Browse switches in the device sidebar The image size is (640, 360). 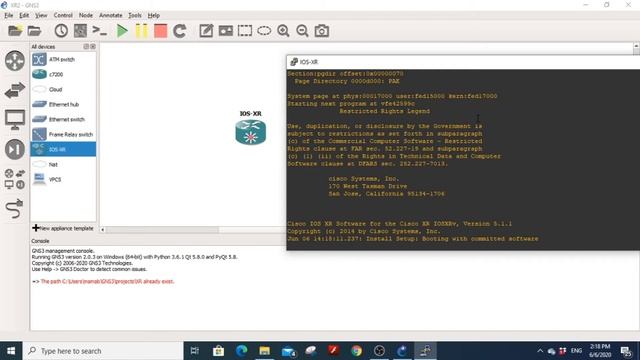click(x=15, y=90)
